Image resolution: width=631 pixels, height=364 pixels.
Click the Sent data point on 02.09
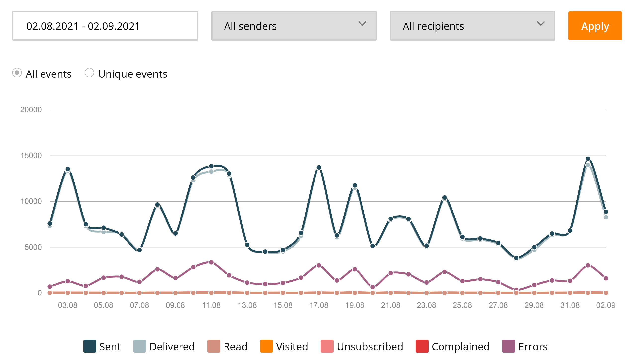pyautogui.click(x=605, y=212)
